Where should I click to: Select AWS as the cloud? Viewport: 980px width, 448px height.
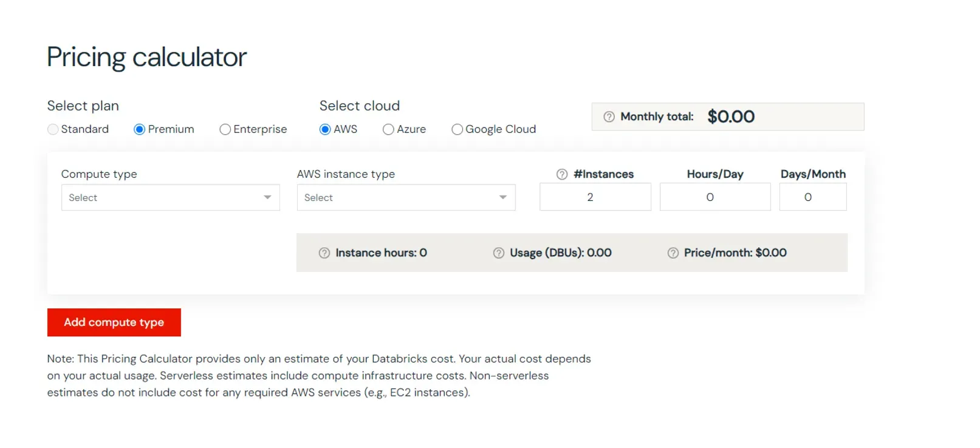[x=325, y=129]
